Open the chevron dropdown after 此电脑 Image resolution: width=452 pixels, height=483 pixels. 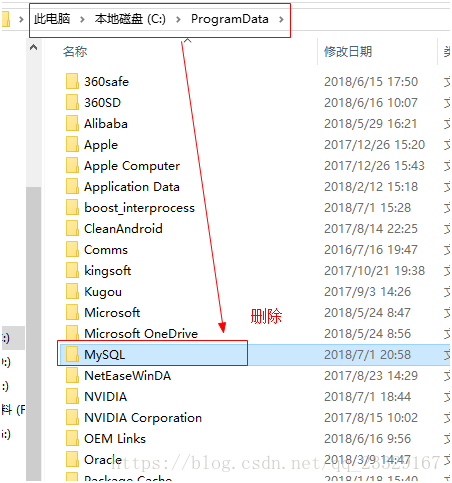[x=82, y=20]
